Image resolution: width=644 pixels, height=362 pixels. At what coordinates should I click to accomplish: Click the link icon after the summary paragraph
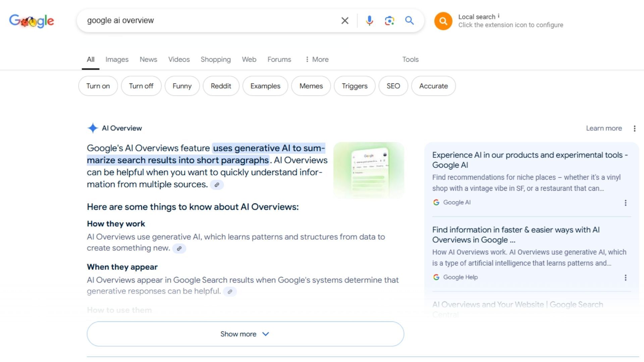pos(217,185)
